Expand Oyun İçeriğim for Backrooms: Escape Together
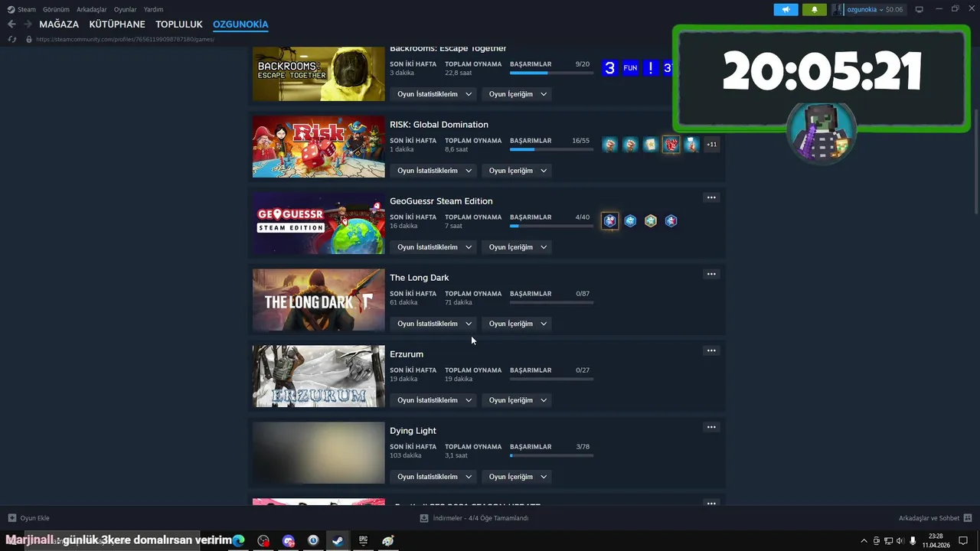The width and height of the screenshot is (980, 551). click(518, 94)
